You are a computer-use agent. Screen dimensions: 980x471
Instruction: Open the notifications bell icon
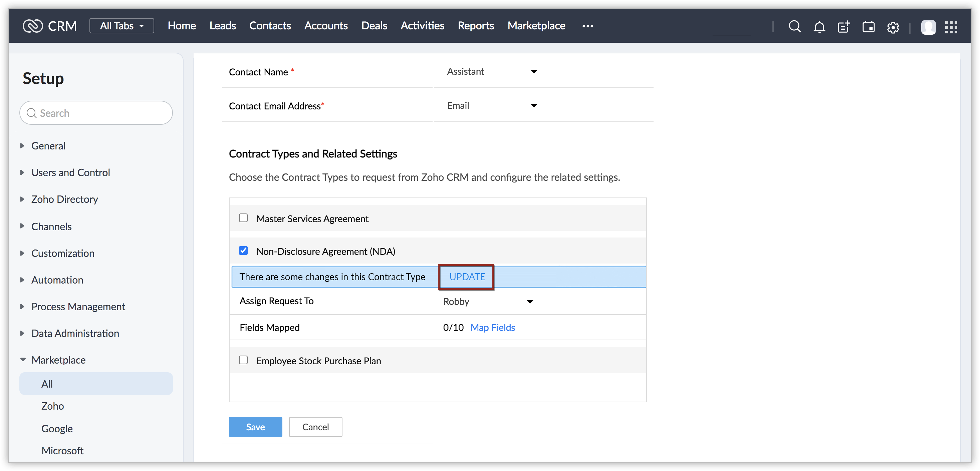tap(819, 27)
